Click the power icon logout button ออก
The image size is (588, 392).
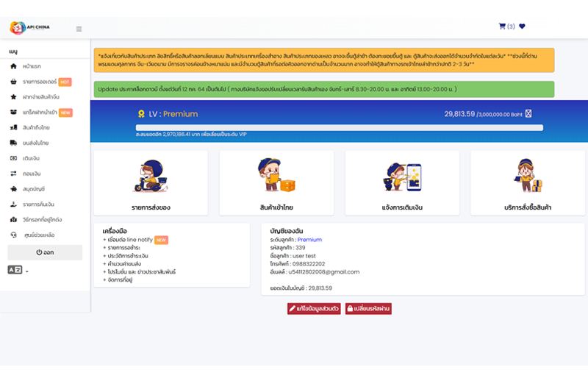tap(45, 252)
